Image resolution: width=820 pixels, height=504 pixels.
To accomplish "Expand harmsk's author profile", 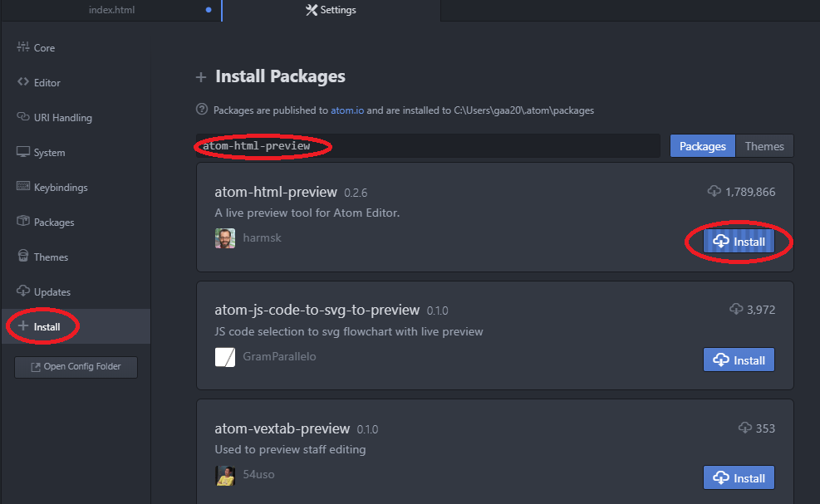I will coord(224,238).
